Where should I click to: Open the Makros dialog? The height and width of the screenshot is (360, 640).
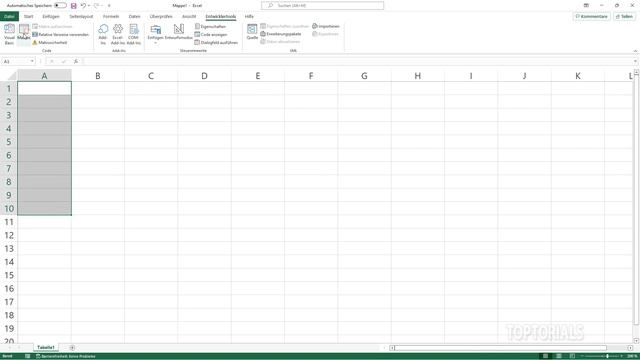click(x=24, y=34)
